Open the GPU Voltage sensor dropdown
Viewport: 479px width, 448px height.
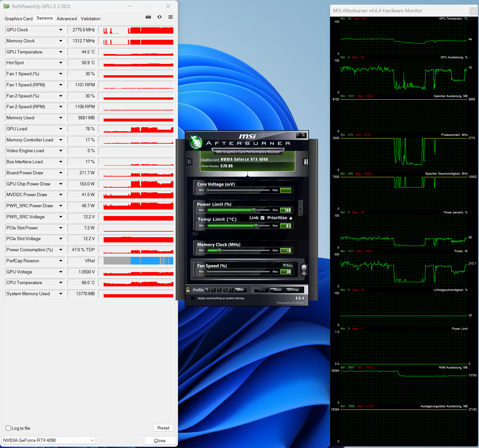(x=61, y=272)
